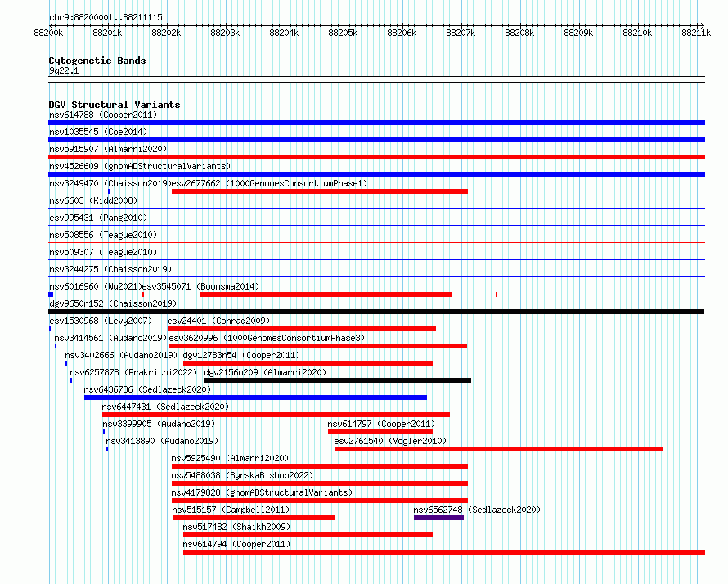This screenshot has height=584, width=728.
Task: Select the 9q22.1 band label
Action: 64,70
